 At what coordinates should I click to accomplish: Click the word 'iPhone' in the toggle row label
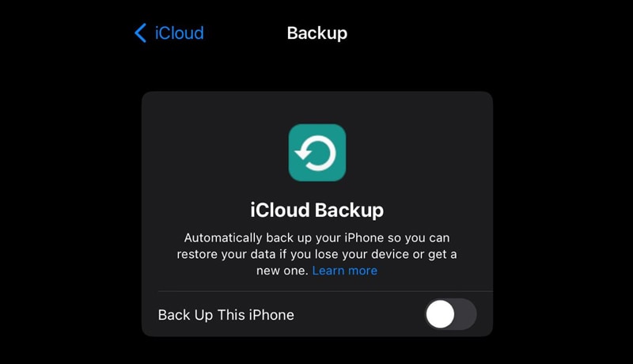click(x=271, y=315)
